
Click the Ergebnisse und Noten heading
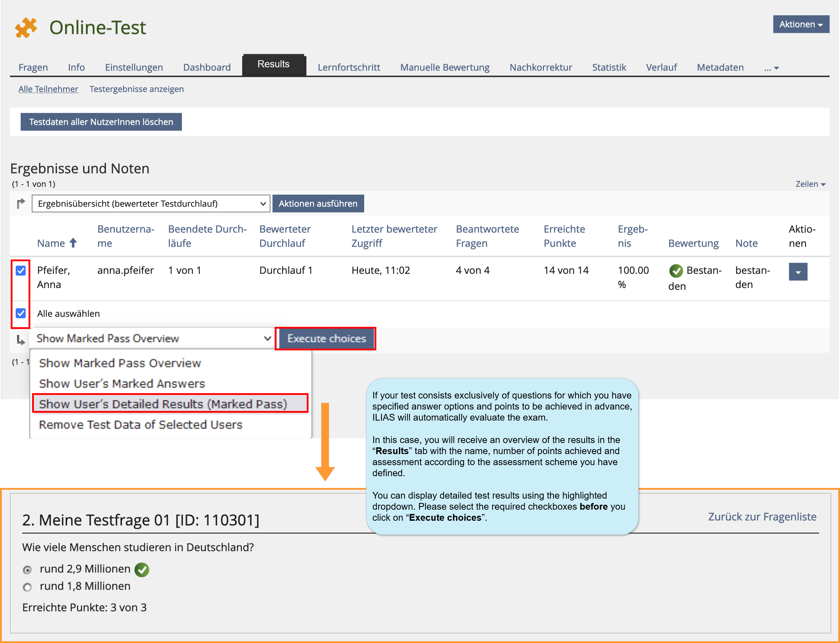click(80, 169)
